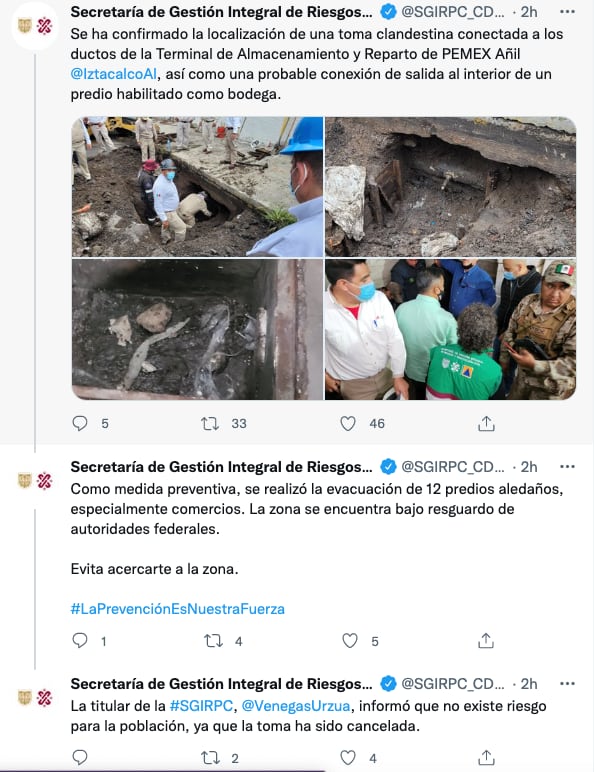Screen dimensions: 594x772
Task: View photo of workers digging excavation
Action: click(198, 187)
